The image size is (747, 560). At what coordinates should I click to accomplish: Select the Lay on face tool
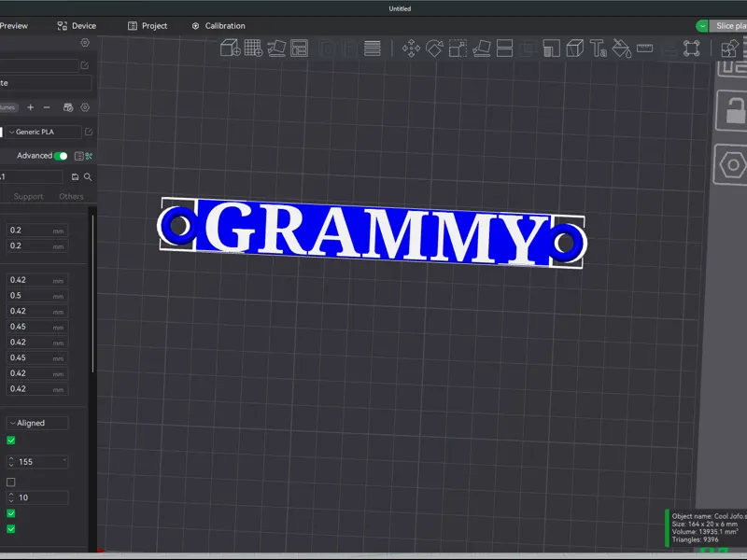point(481,49)
